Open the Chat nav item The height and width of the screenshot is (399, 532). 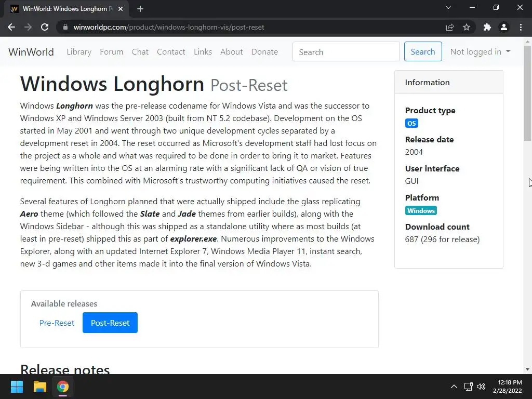pos(140,52)
